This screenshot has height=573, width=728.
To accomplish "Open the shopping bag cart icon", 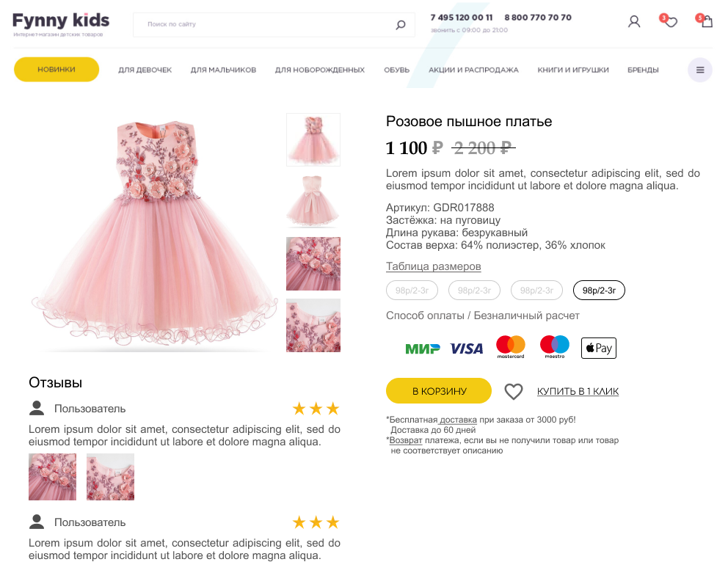I will (x=707, y=22).
